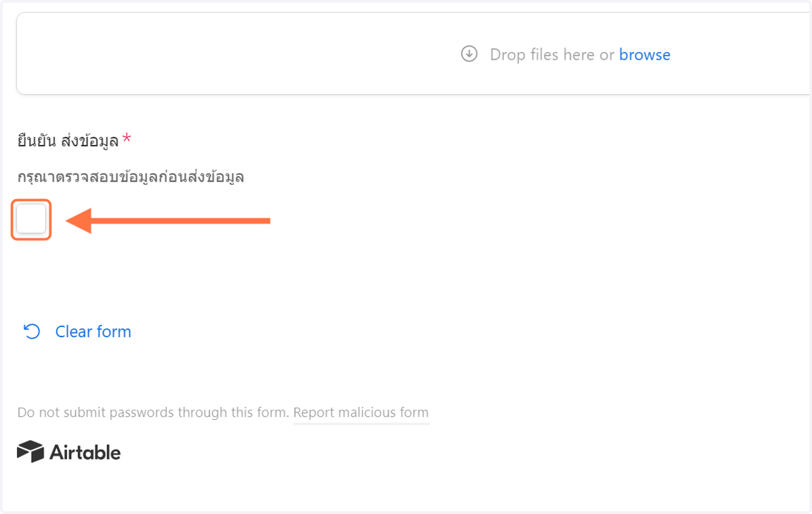Viewport: 812px width, 514px height.
Task: Select the กรุณาตรวจสอบข้อมูลก่อนส่งข้อมูล helper text
Action: click(x=131, y=177)
